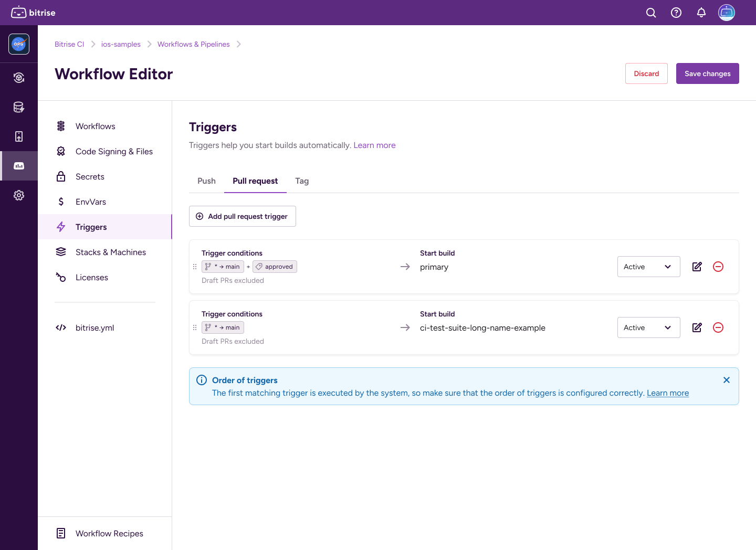Open ios-samples breadcrumb link
Image resolution: width=756 pixels, height=550 pixels.
click(x=121, y=44)
